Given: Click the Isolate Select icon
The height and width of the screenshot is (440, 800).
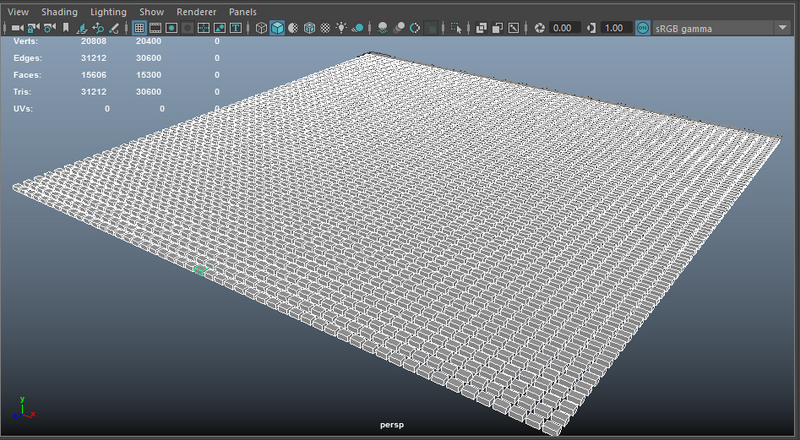Looking at the screenshot, I should point(456,28).
